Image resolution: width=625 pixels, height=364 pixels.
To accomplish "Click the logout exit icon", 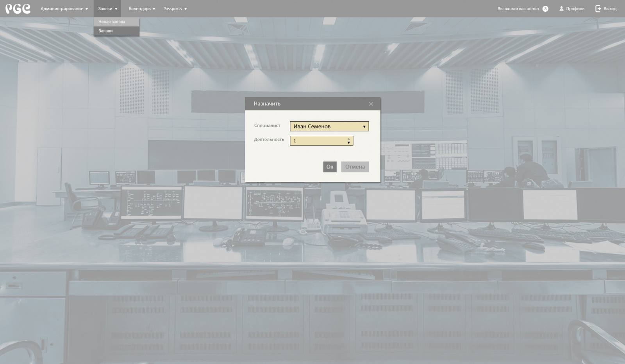I will (598, 9).
